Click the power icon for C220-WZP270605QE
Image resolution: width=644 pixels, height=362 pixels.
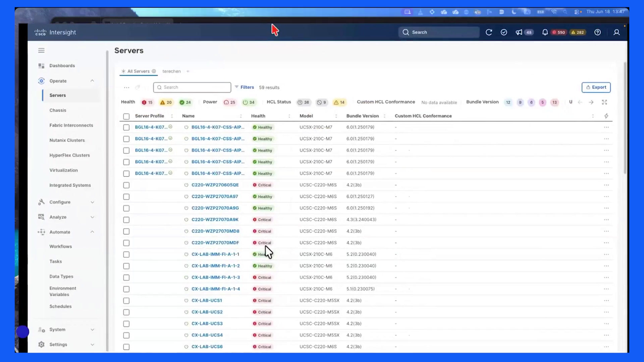coord(186,185)
